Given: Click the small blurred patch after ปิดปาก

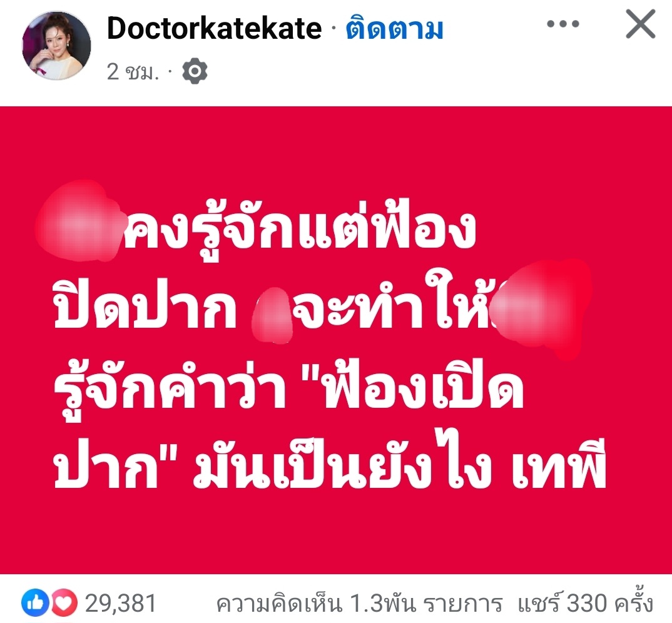Looking at the screenshot, I should pos(272,317).
